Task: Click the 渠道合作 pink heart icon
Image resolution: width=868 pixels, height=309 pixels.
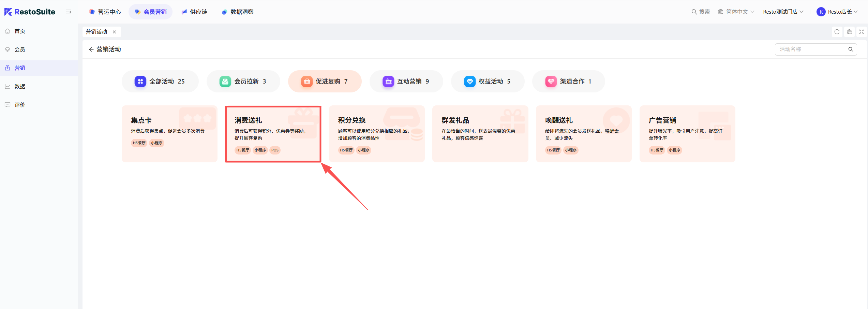Action: pos(551,82)
